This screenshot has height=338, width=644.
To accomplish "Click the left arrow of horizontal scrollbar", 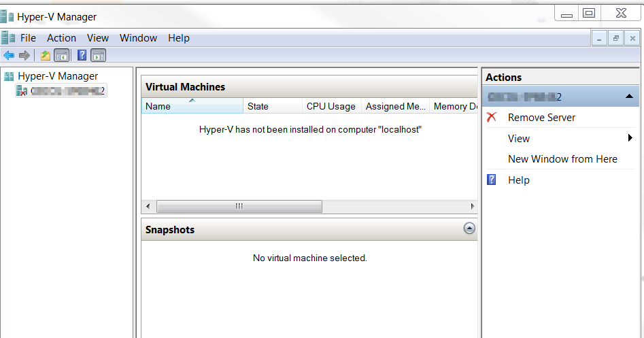I will click(148, 206).
